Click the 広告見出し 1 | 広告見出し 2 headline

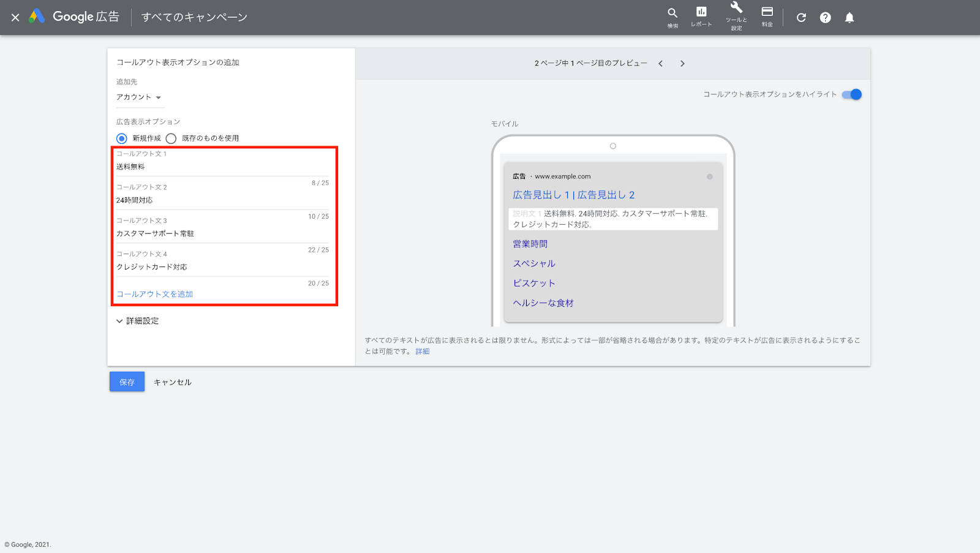[x=574, y=195]
